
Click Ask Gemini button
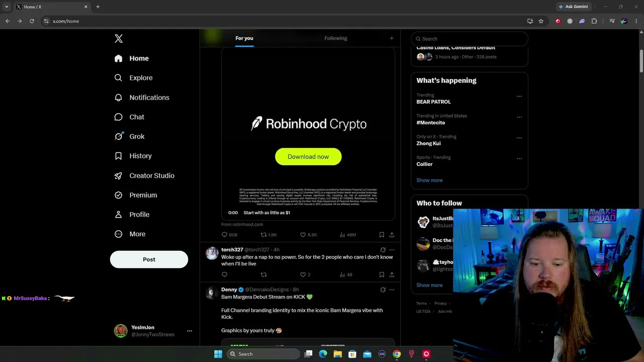tap(573, 7)
